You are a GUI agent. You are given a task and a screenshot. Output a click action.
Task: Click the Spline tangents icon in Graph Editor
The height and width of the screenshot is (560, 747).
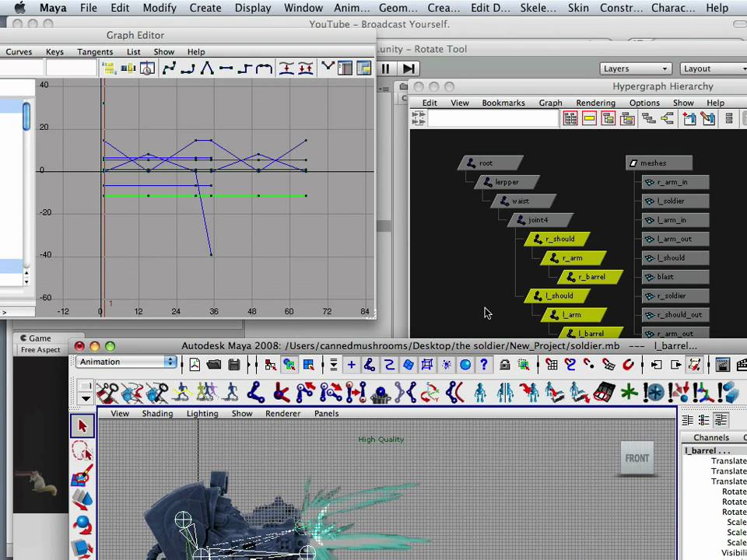[170, 68]
